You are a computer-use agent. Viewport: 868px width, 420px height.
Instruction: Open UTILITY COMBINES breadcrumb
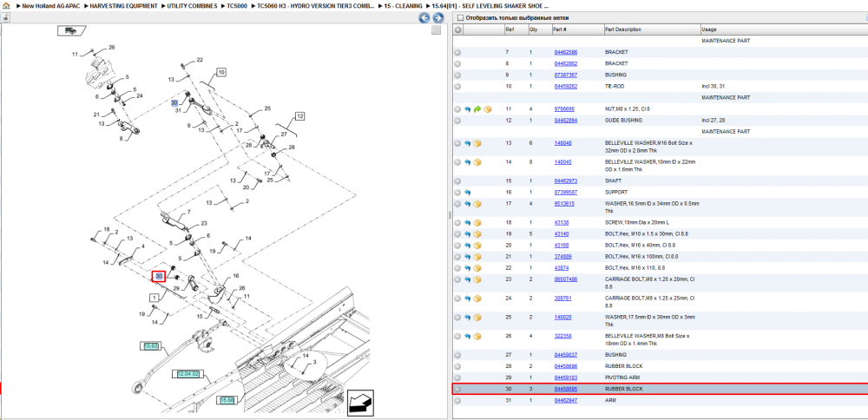192,5
